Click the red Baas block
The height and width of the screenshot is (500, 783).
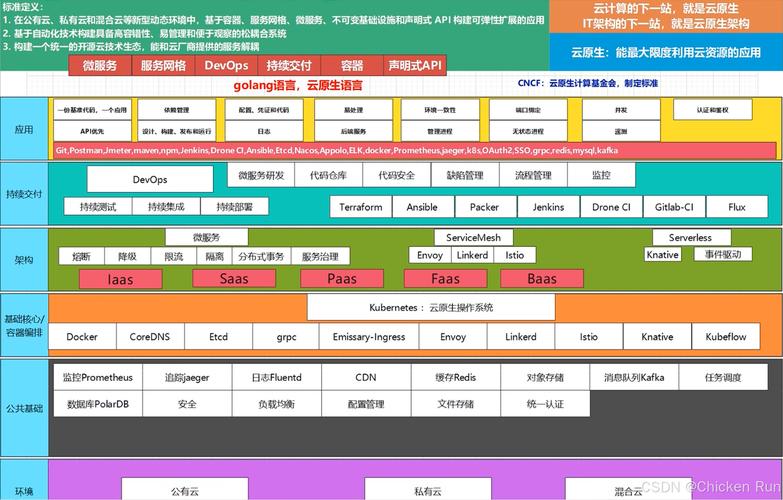tap(542, 279)
